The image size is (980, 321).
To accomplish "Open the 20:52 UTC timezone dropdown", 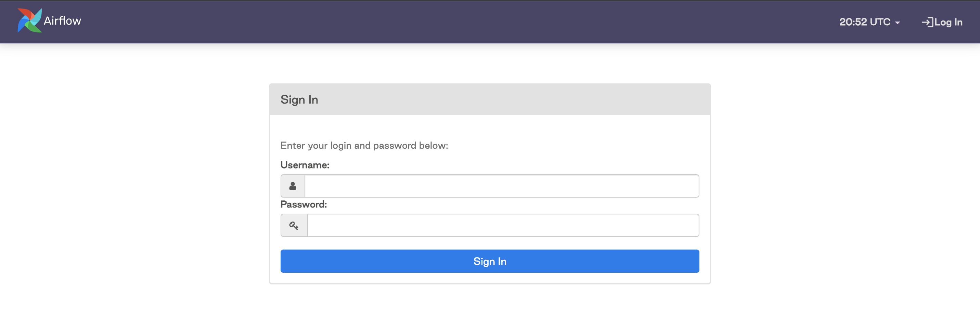I will (x=869, y=22).
